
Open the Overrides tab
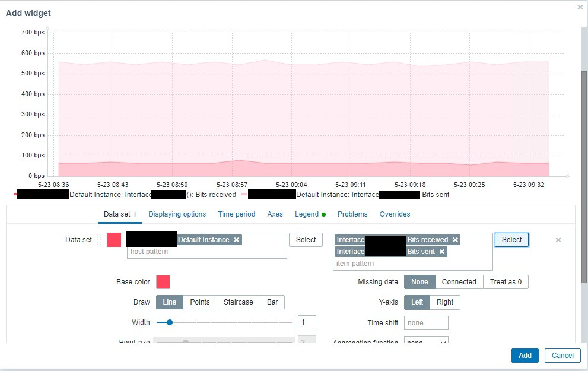coord(395,214)
